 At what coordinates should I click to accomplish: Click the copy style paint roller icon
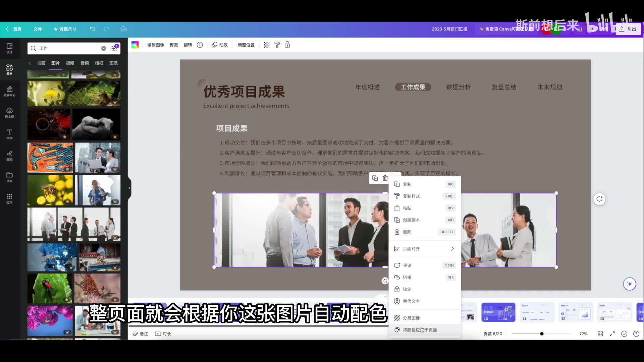[x=277, y=45]
